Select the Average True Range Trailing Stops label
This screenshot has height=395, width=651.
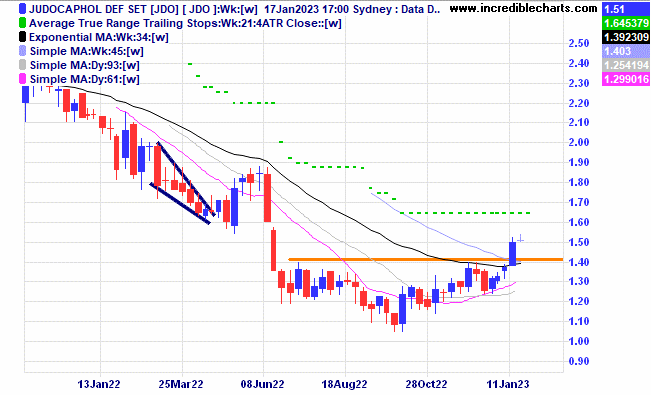(x=186, y=23)
